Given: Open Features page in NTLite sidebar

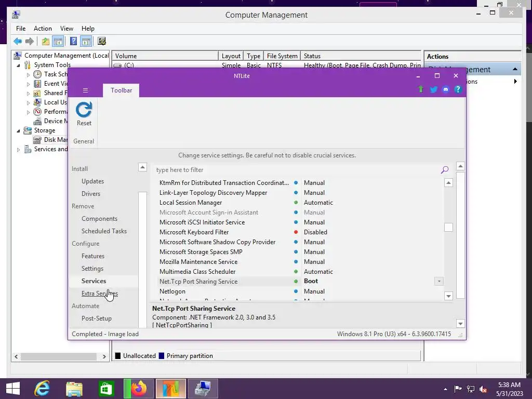Looking at the screenshot, I should tap(93, 256).
